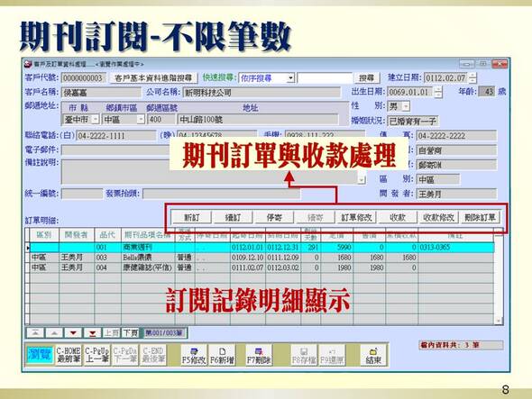
Task: Select the 康健雜誌(平信) order row
Action: 261,268
